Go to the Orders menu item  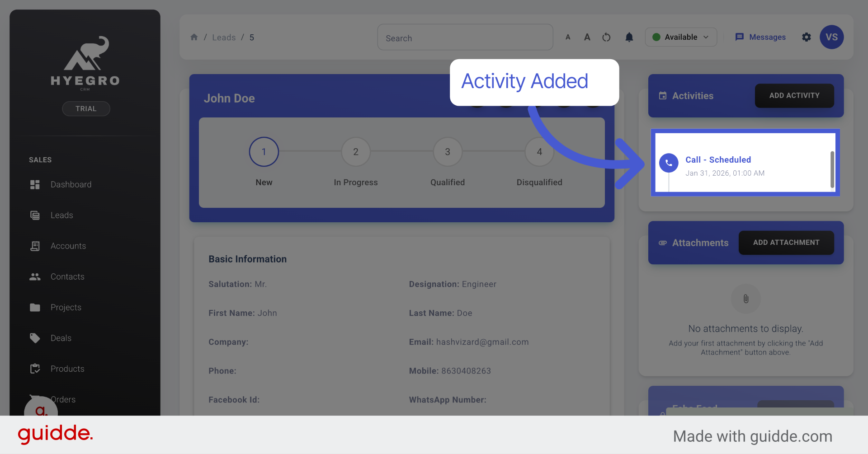[63, 399]
